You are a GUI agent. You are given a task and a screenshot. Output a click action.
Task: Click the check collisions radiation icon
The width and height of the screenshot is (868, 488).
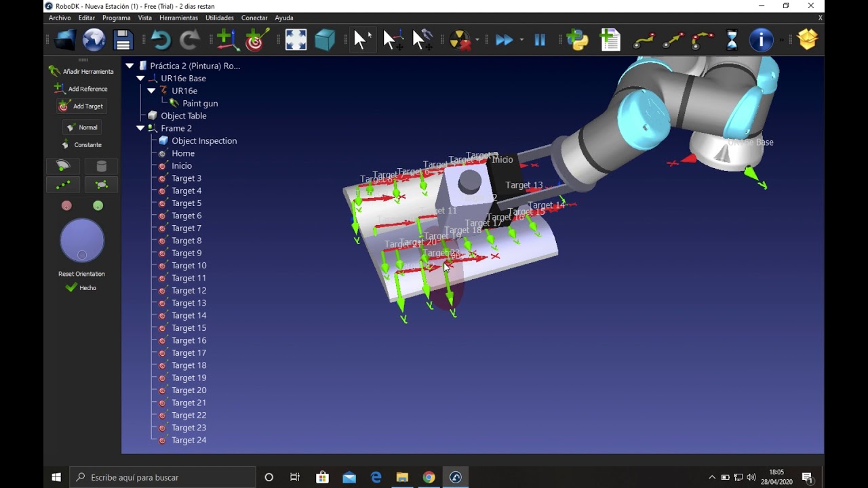tap(459, 40)
